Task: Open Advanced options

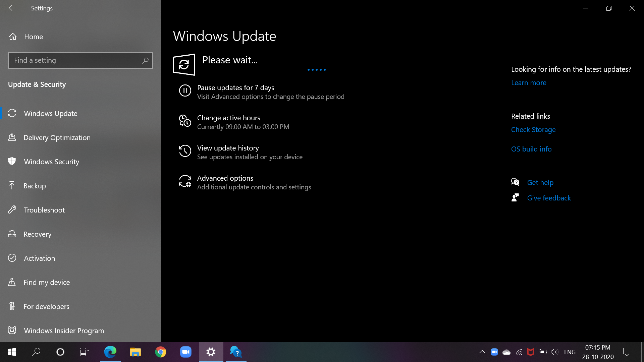Action: pos(225,178)
